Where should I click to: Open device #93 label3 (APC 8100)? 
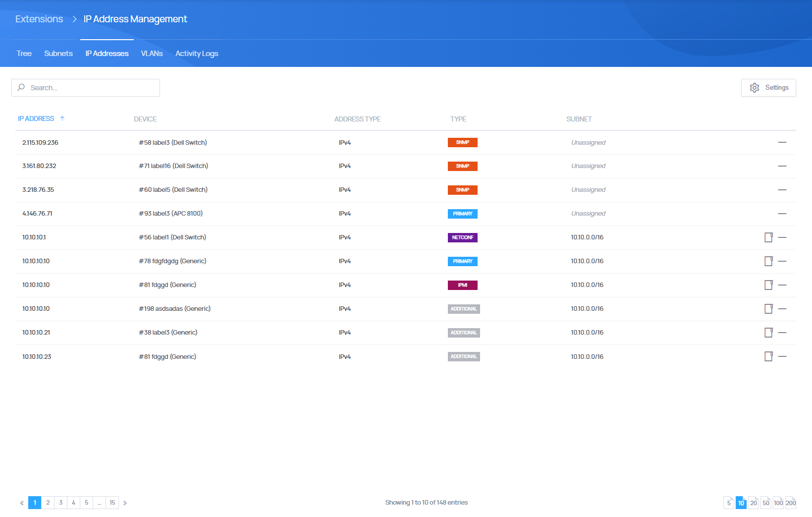click(x=171, y=214)
